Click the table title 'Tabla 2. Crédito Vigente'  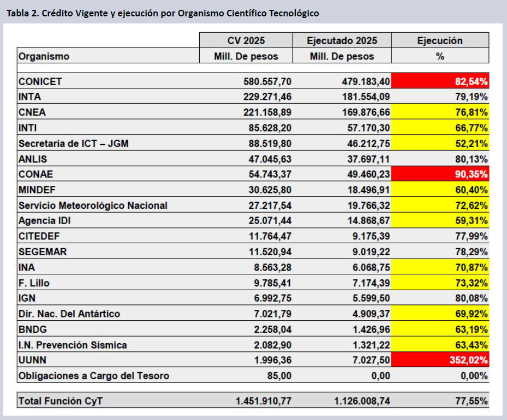163,13
